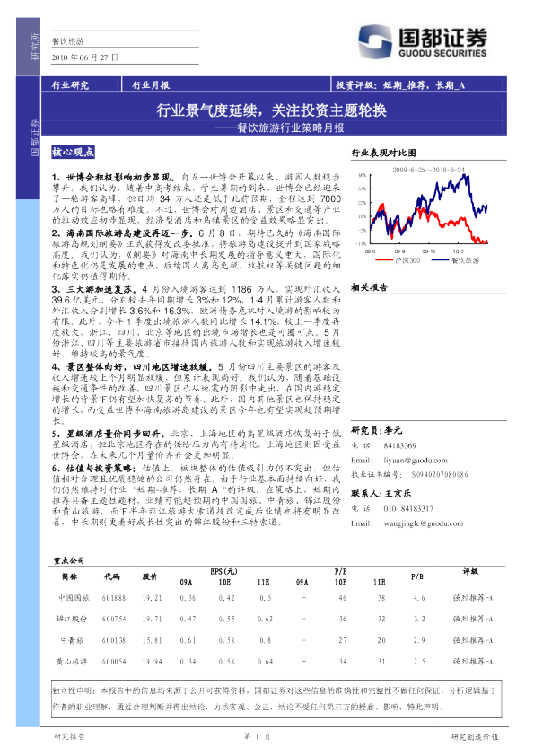The image size is (534, 756).
Task: Select the '餐饮旅游' header category text
Action: [67, 41]
